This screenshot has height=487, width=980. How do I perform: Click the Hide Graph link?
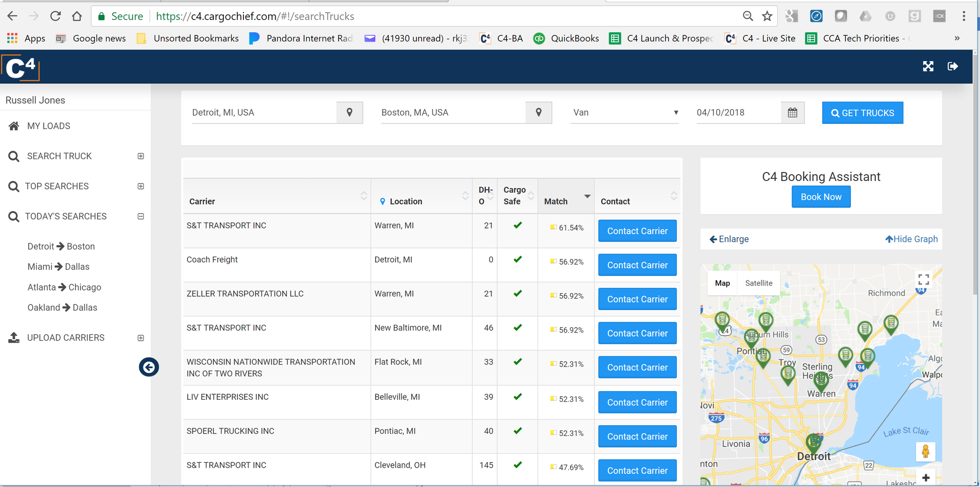(912, 239)
